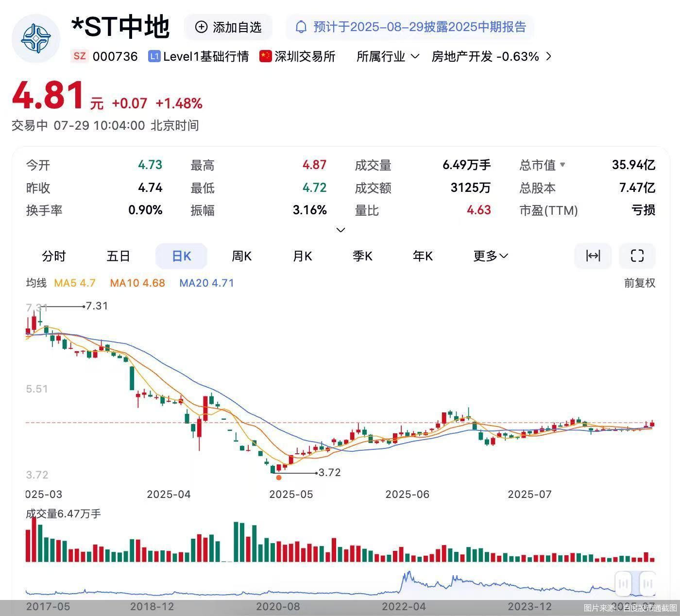680x616 pixels.
Task: Click the 成交量 value 6.49万手
Action: pos(466,165)
